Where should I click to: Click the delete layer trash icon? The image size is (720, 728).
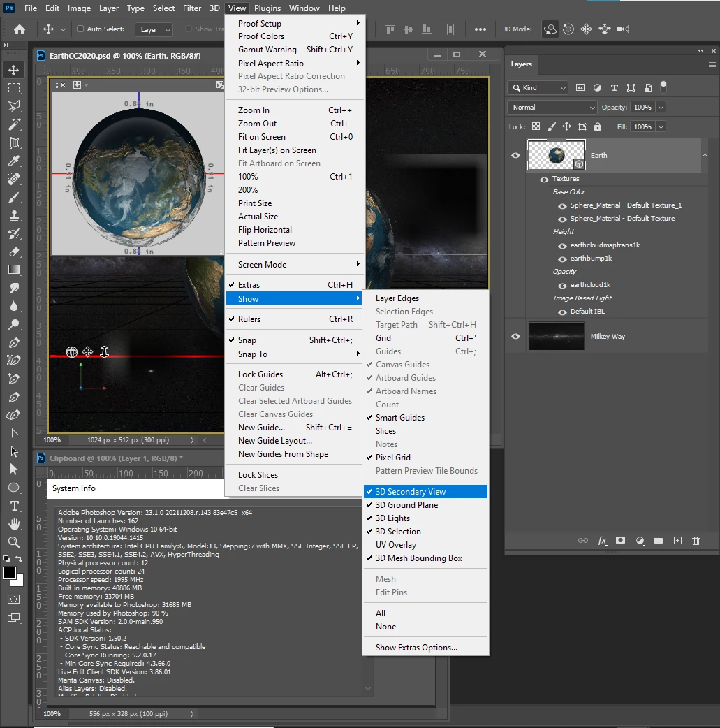(x=696, y=541)
